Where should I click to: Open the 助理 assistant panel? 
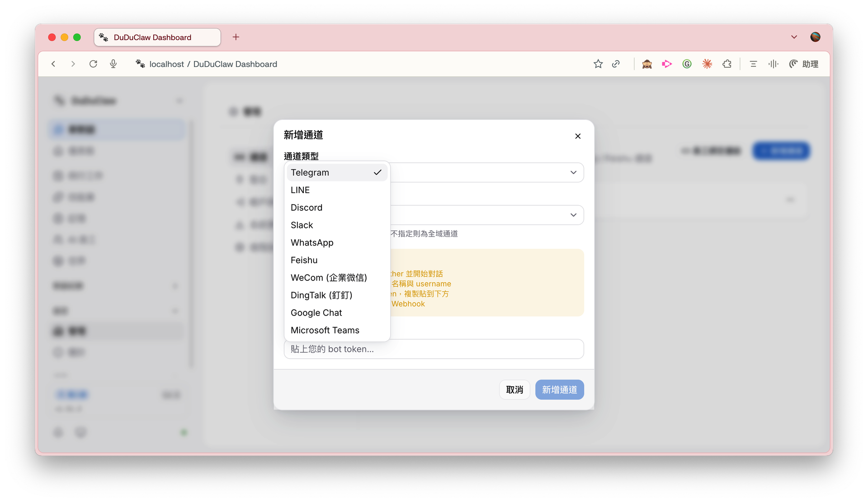click(x=804, y=64)
